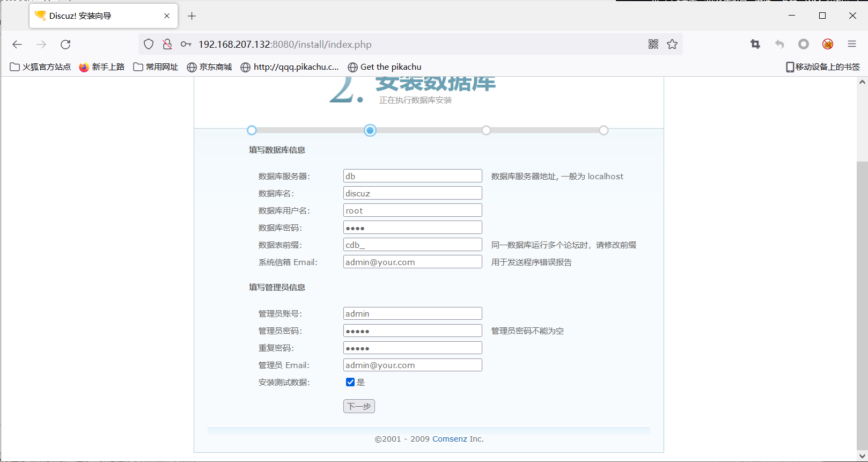The width and height of the screenshot is (868, 462).
Task: Uncheck the install test data checkbox
Action: click(350, 382)
